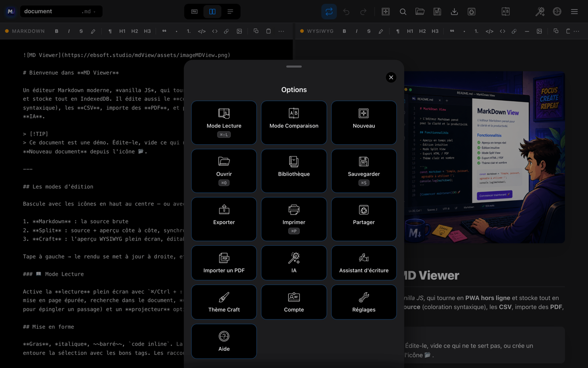
Task: Toggle bold in WYSIWYG toolbar
Action: tap(344, 31)
